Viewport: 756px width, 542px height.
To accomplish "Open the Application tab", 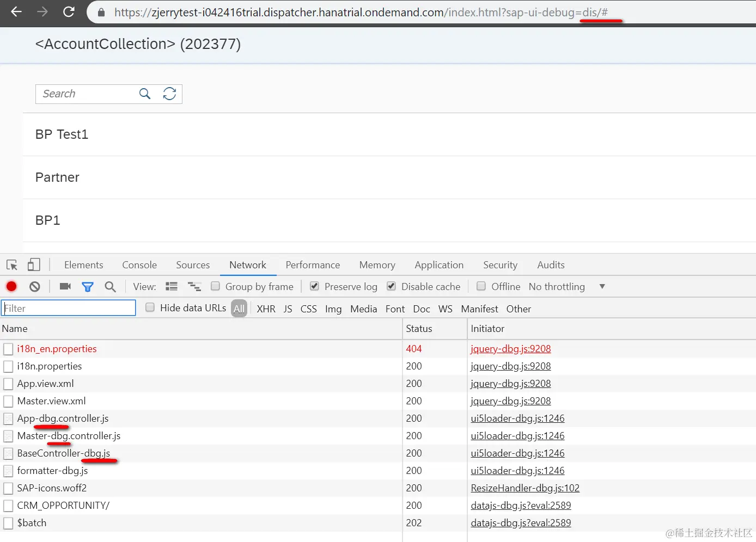I will click(439, 265).
